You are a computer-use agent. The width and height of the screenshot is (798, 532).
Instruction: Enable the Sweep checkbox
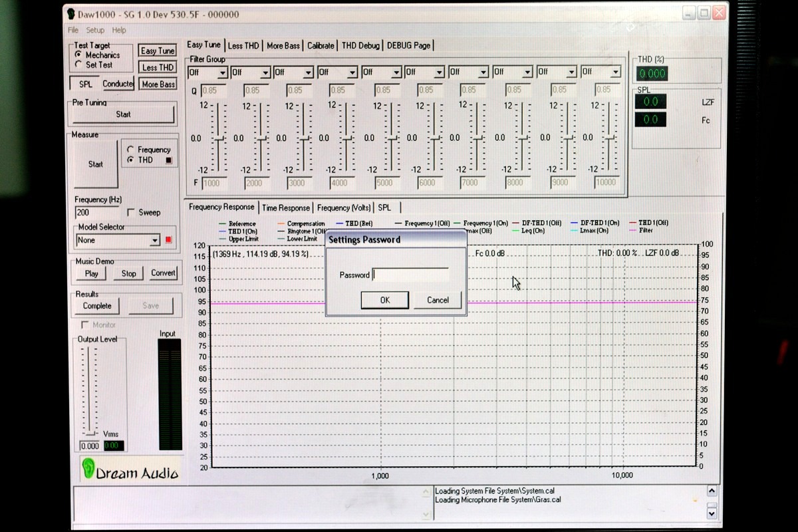130,213
